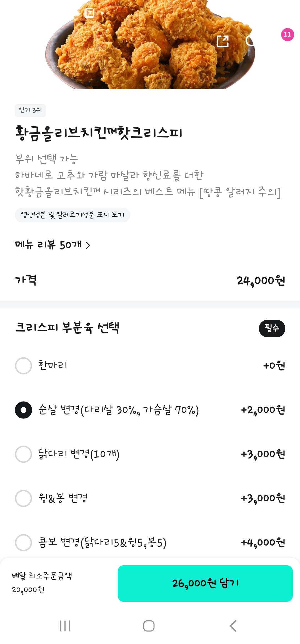Tap the 배달 최소주문금액 info text
Viewport: 300px width, 644px height.
point(42,576)
